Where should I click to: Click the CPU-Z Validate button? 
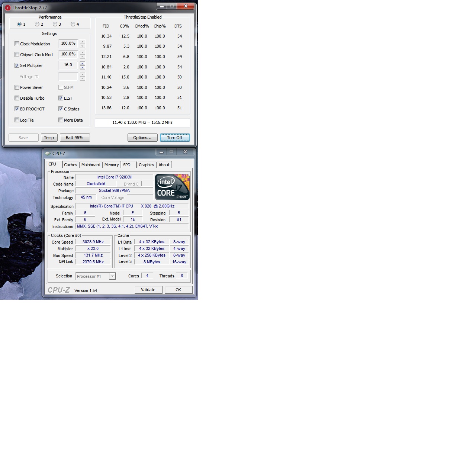click(x=148, y=290)
